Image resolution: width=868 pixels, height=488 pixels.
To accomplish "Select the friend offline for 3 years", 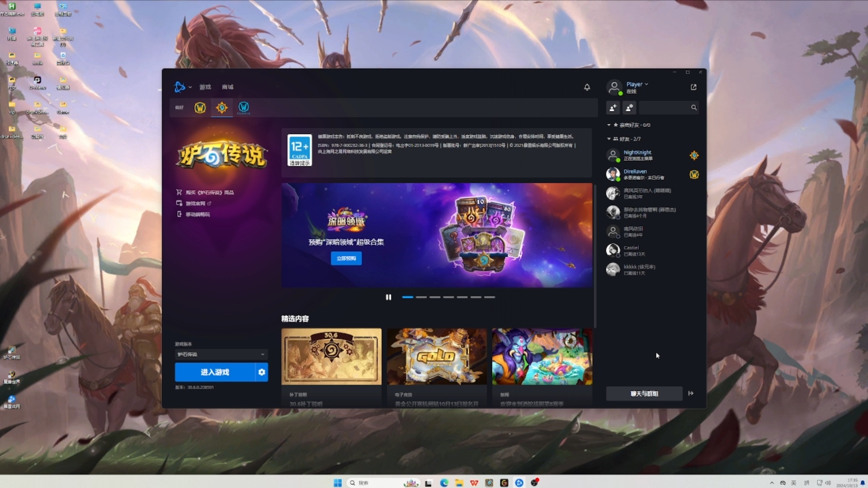I will pos(652,193).
